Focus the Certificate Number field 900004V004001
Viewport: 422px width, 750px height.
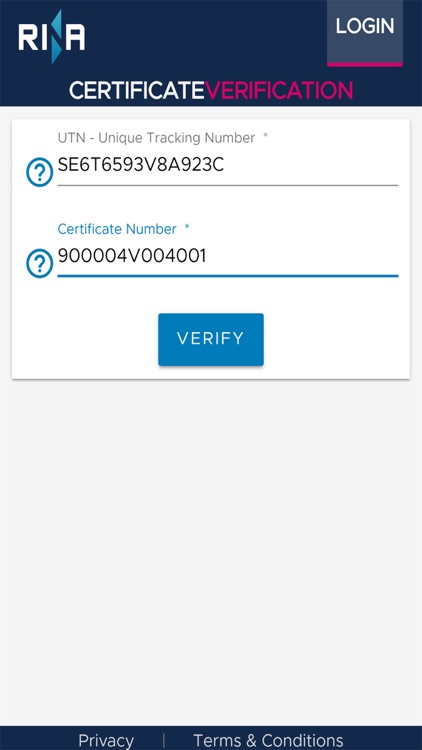click(228, 257)
